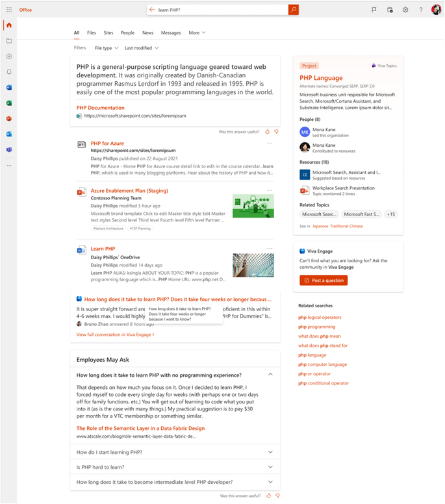Open the PHP Documentation link

pos(100,108)
